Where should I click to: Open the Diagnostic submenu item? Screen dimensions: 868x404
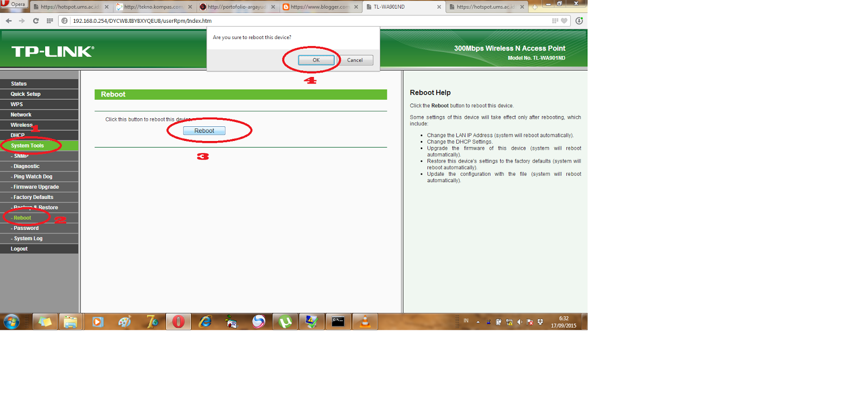click(x=39, y=166)
